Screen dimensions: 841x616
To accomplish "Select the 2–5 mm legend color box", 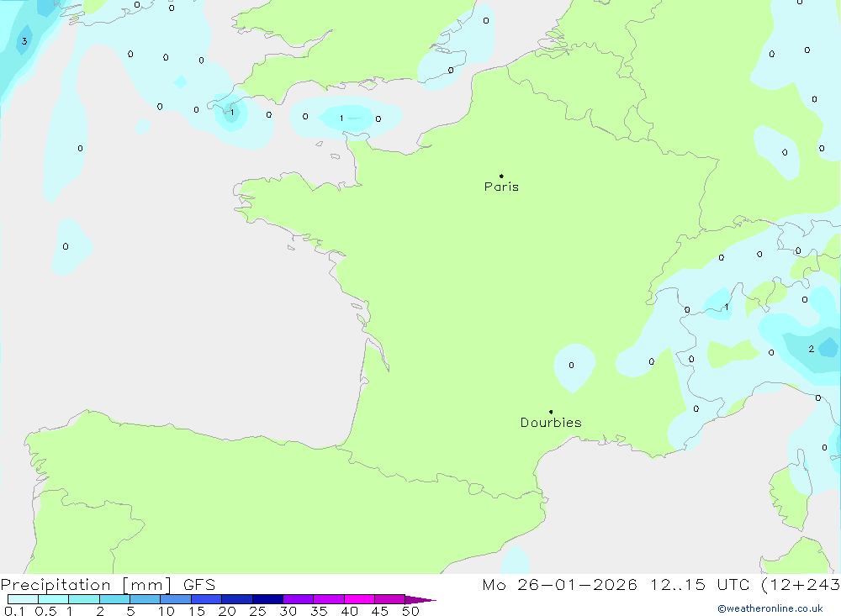I will (114, 599).
